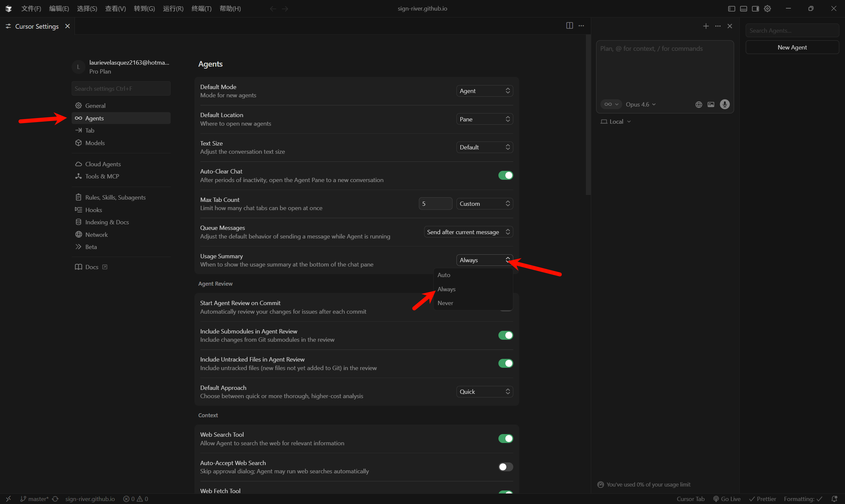The width and height of the screenshot is (845, 504).
Task: Enable Auto-Accept Web Search
Action: (x=506, y=467)
